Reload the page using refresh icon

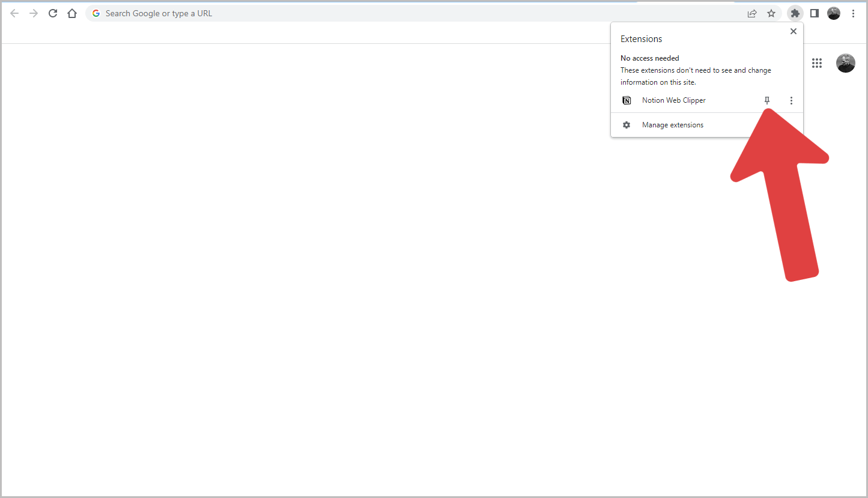click(x=52, y=13)
